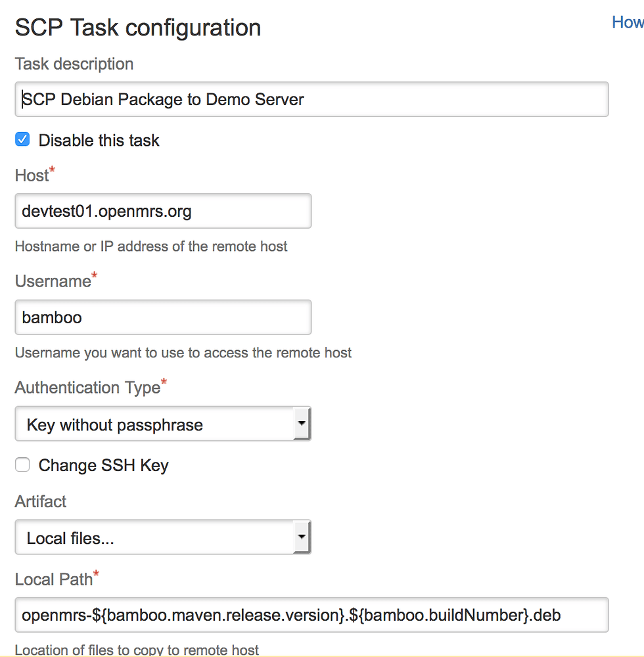Click the 'Artifact' field label
Viewport: 644px width, 657px height.
click(x=41, y=501)
